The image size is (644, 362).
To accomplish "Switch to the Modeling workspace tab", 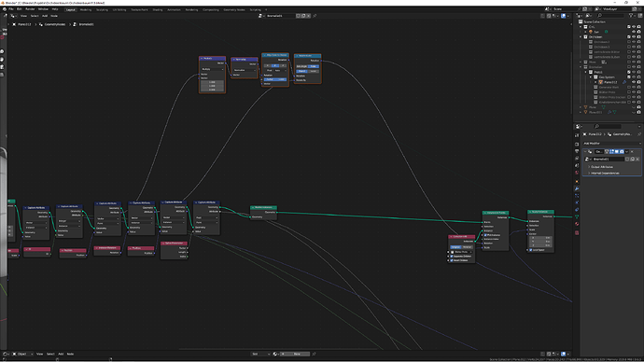I will tap(86, 9).
